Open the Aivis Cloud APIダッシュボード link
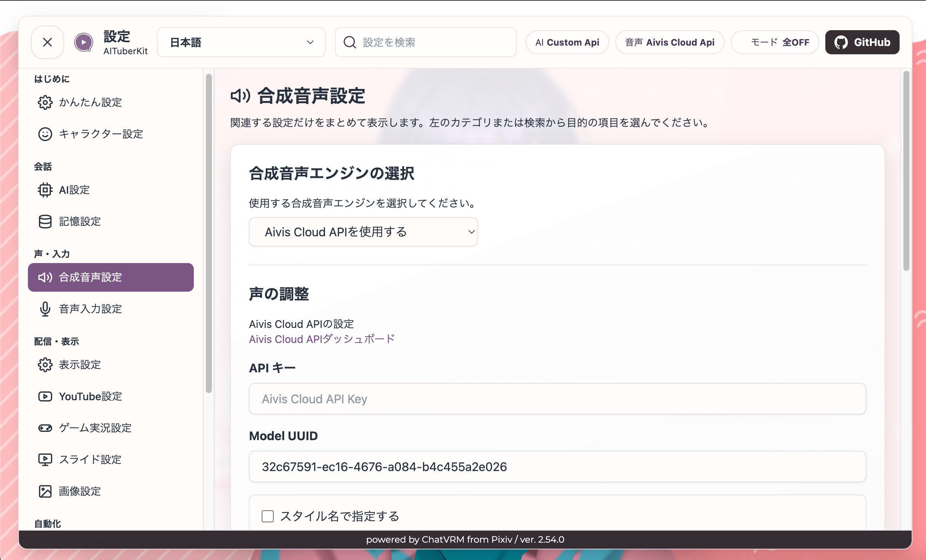The image size is (926, 560). [322, 339]
